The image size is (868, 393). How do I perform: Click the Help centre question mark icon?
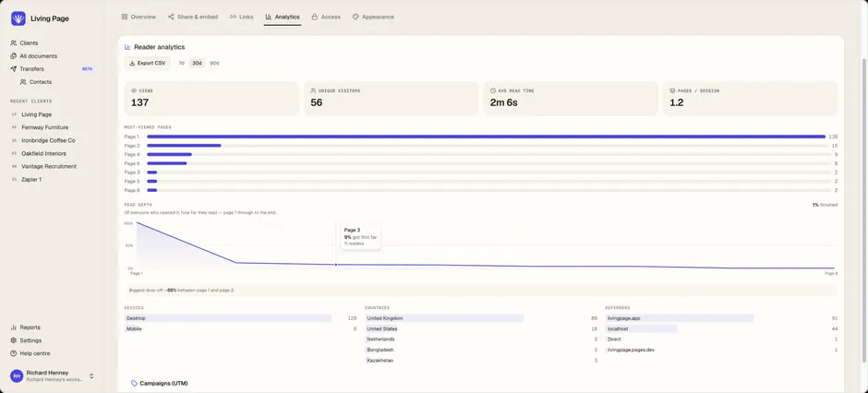tap(13, 353)
